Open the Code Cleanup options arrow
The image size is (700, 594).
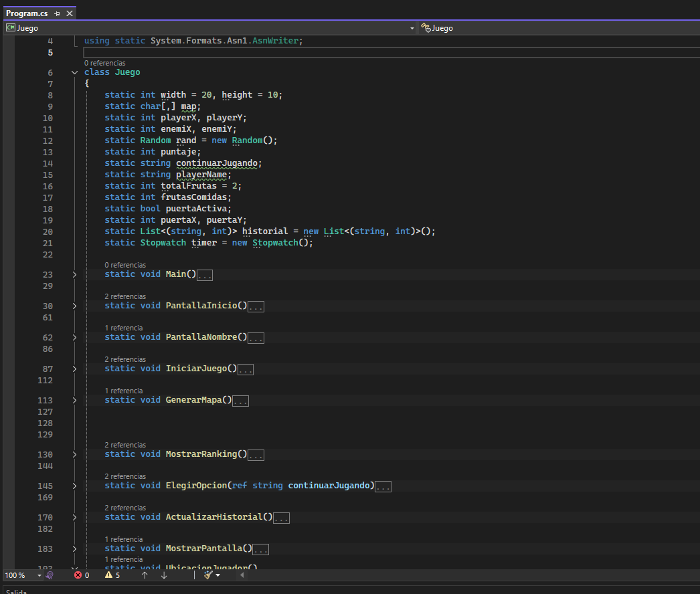[x=217, y=575]
